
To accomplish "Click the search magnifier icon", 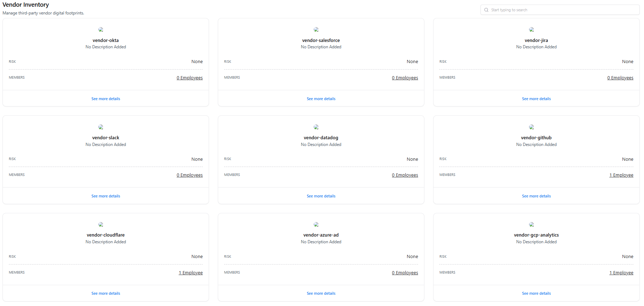I will click(486, 10).
